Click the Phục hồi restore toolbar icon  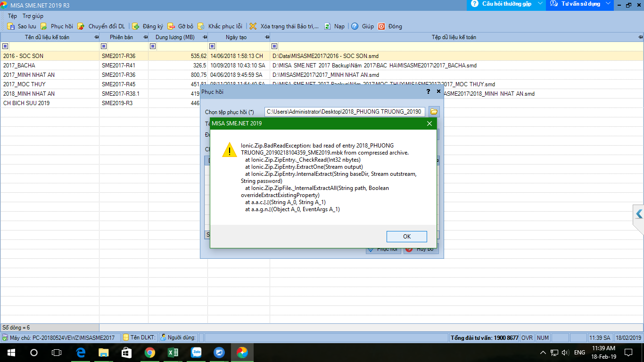44,26
